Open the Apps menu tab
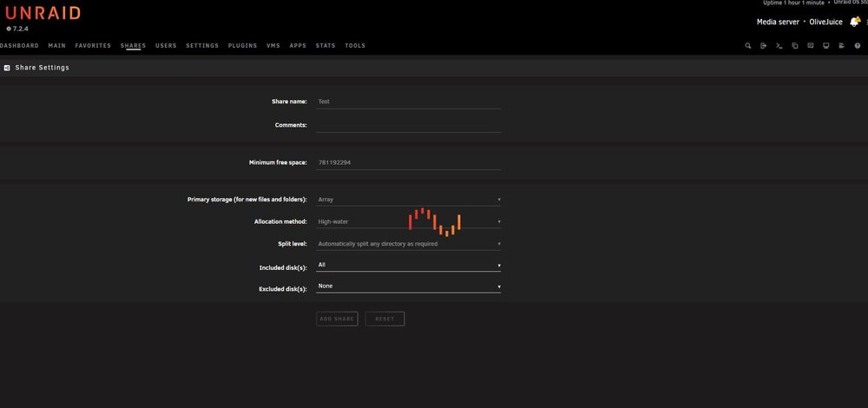Screen dimensions: 868x408 coord(298,46)
